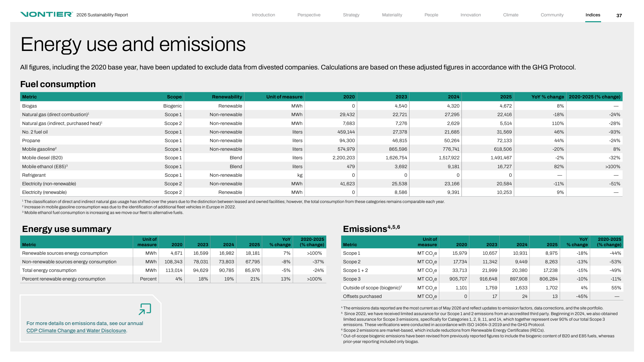Select the 'Offsets purchased' row label

point(362,296)
